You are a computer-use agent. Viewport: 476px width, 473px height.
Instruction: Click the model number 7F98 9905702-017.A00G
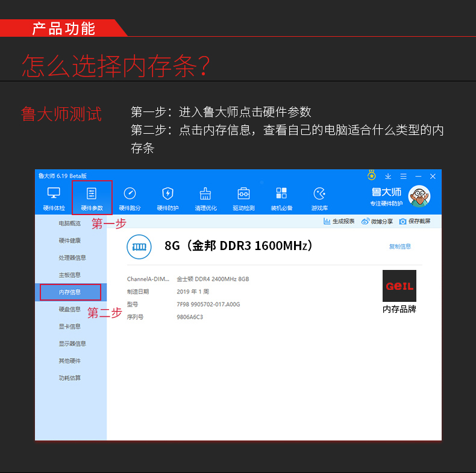click(208, 304)
